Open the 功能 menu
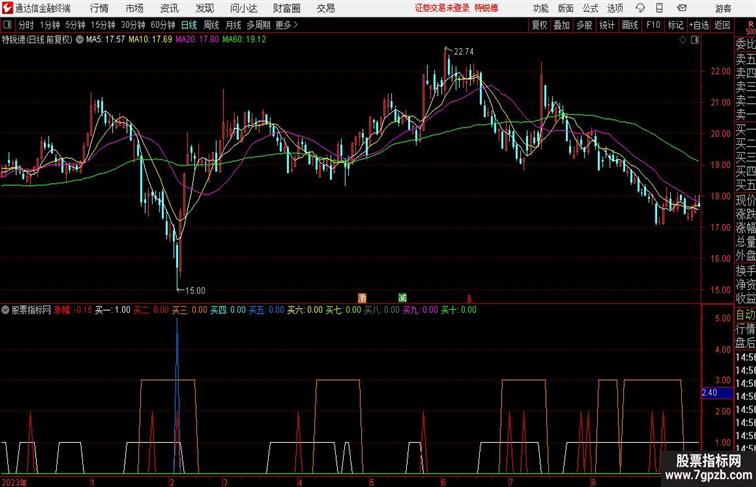 coord(541,8)
